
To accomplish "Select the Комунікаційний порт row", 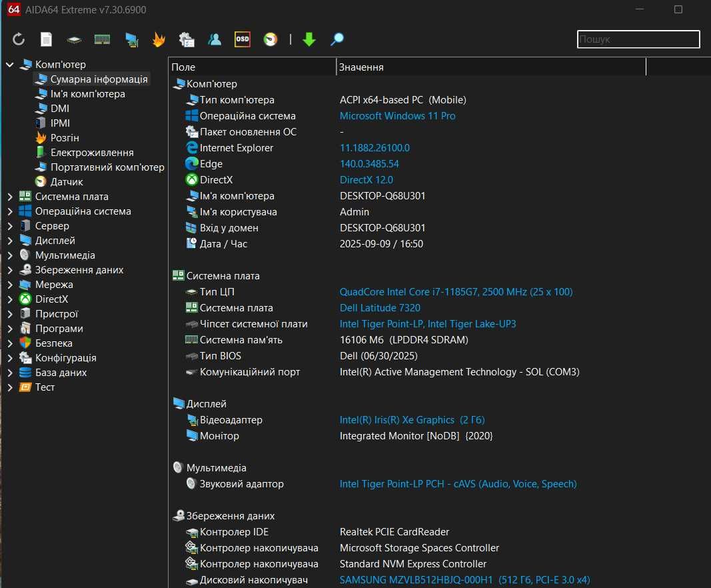I will point(406,371).
